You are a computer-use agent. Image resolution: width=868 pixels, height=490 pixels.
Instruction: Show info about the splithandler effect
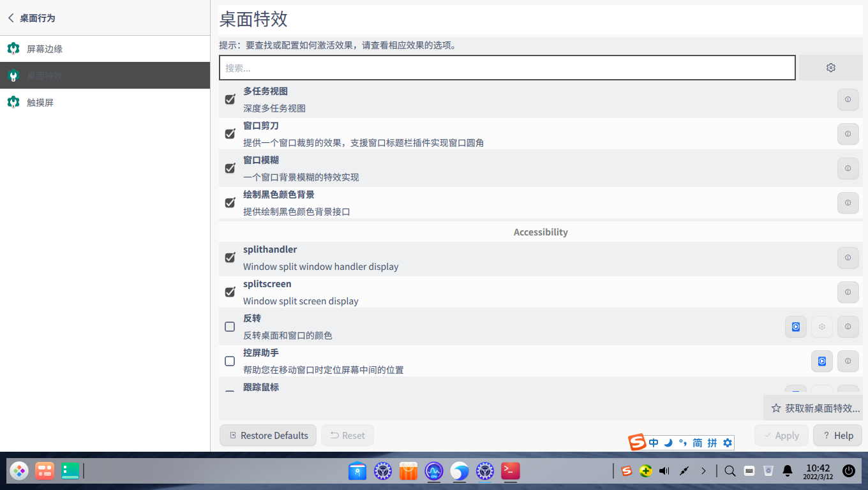(848, 258)
